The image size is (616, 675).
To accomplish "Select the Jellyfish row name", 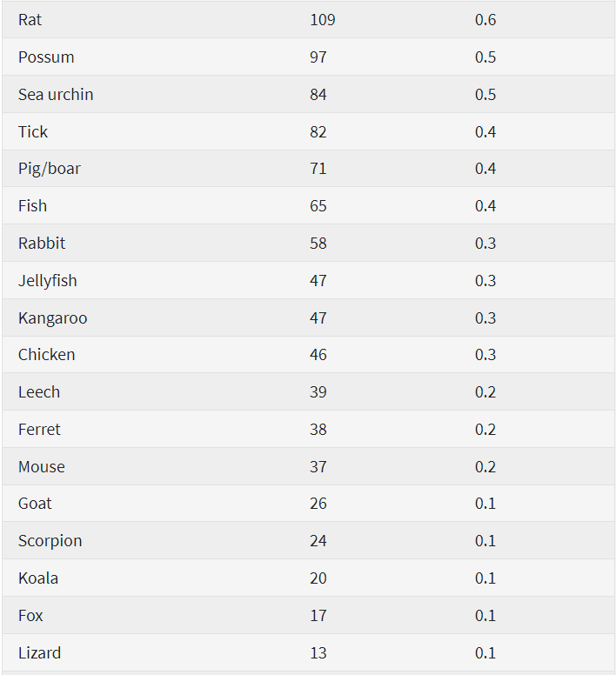I will tap(47, 281).
